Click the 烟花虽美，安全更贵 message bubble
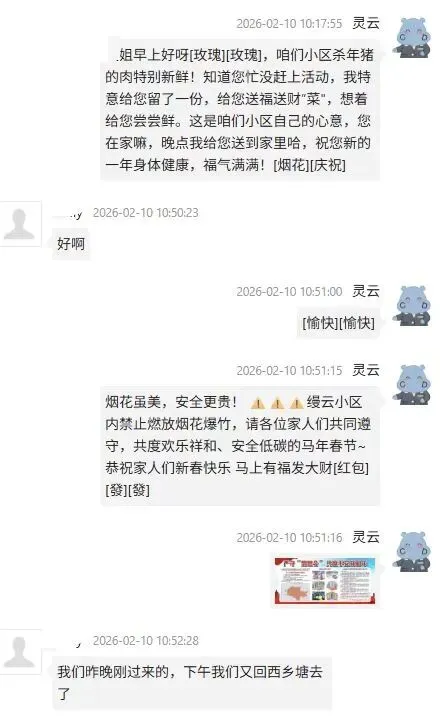The width and height of the screenshot is (440, 721). pos(240,446)
